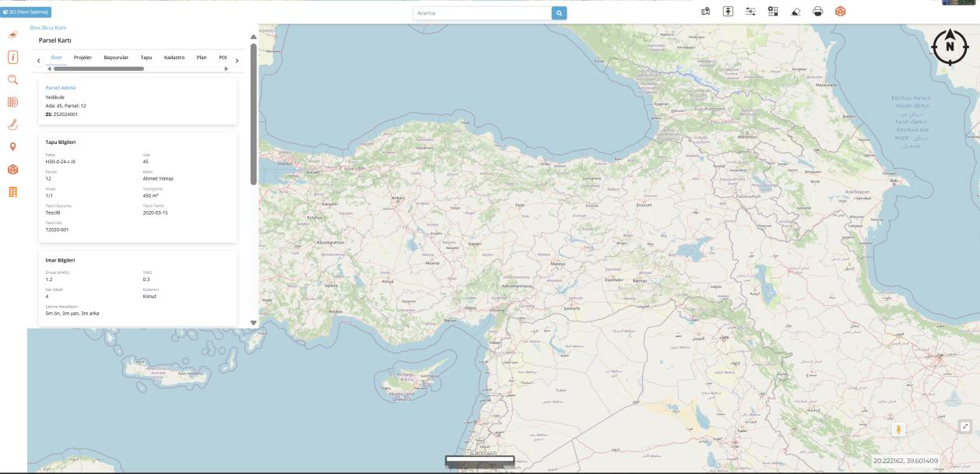Activate the Street View pegman

coord(898,429)
